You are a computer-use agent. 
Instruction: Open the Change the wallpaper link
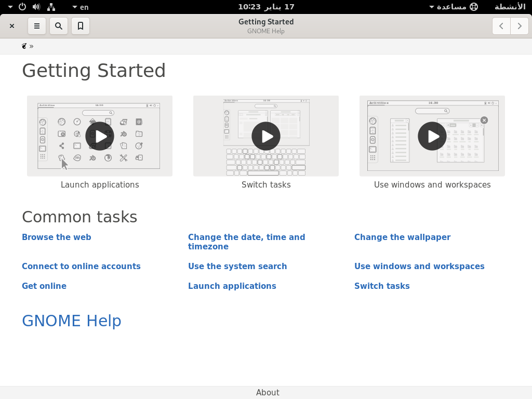(403, 237)
